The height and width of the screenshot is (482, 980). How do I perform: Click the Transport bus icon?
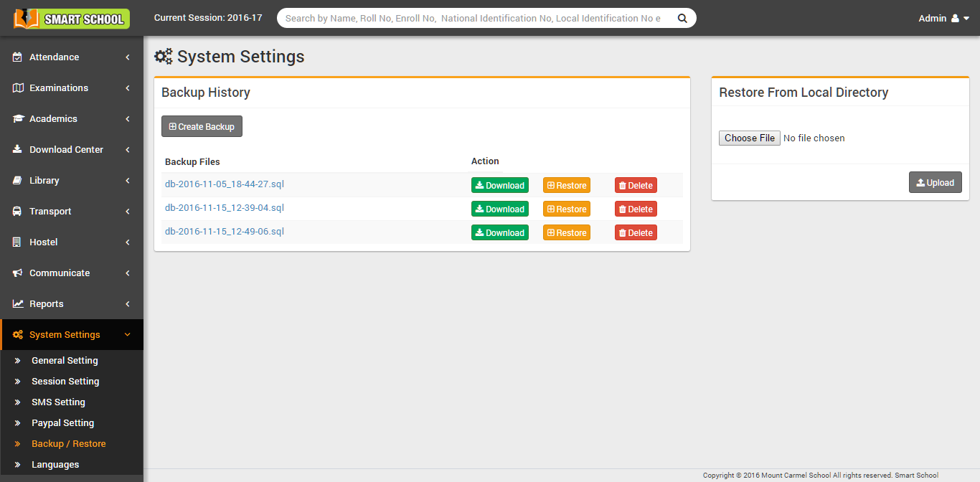point(17,211)
